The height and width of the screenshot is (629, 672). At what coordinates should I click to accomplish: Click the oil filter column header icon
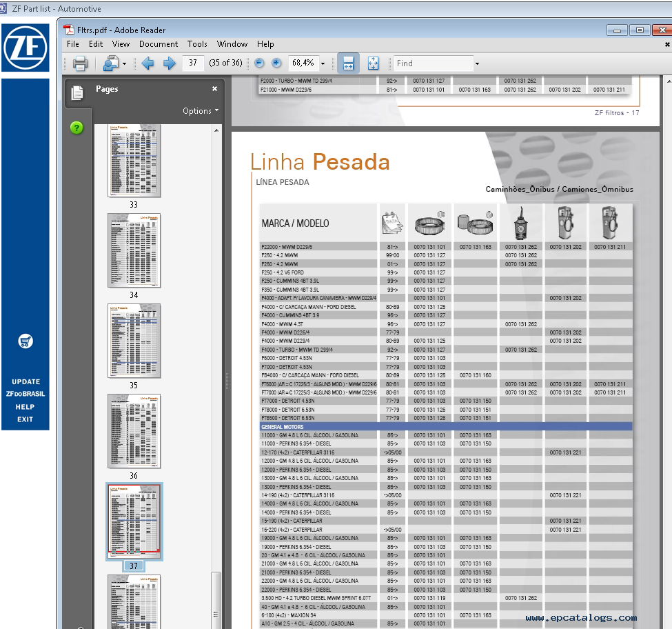click(x=521, y=223)
